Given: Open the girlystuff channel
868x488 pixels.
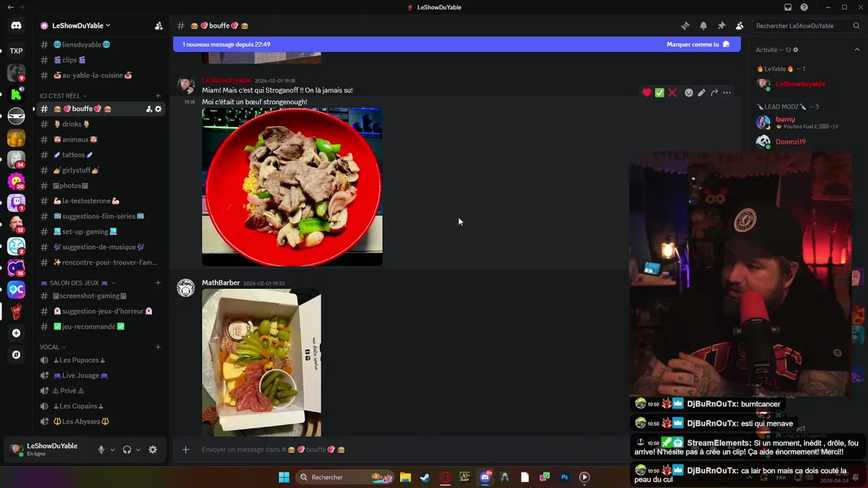Looking at the screenshot, I should coord(101,170).
